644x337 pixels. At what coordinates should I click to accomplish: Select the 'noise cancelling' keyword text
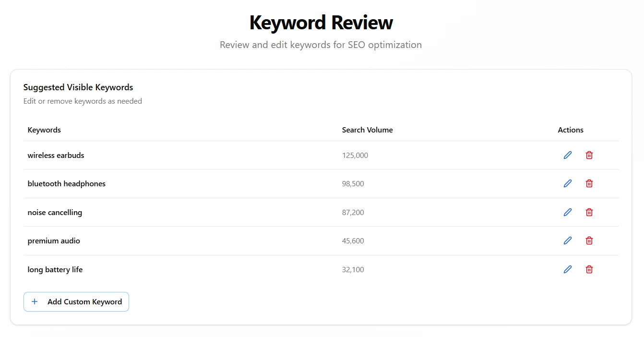point(55,212)
